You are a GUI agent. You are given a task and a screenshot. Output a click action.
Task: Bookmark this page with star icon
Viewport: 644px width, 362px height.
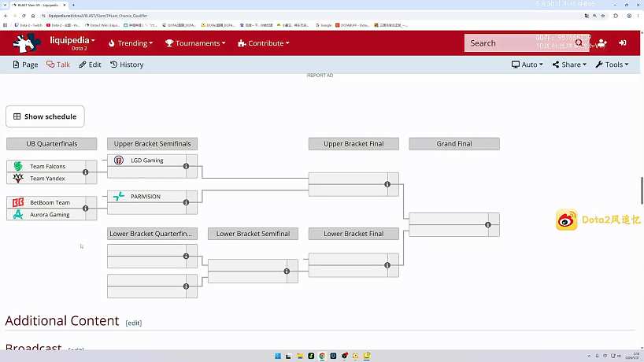[602, 16]
